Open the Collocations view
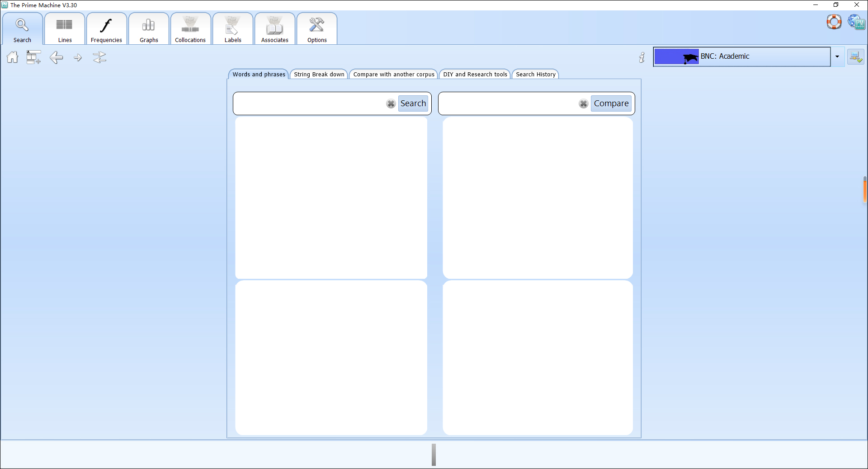 [x=190, y=29]
